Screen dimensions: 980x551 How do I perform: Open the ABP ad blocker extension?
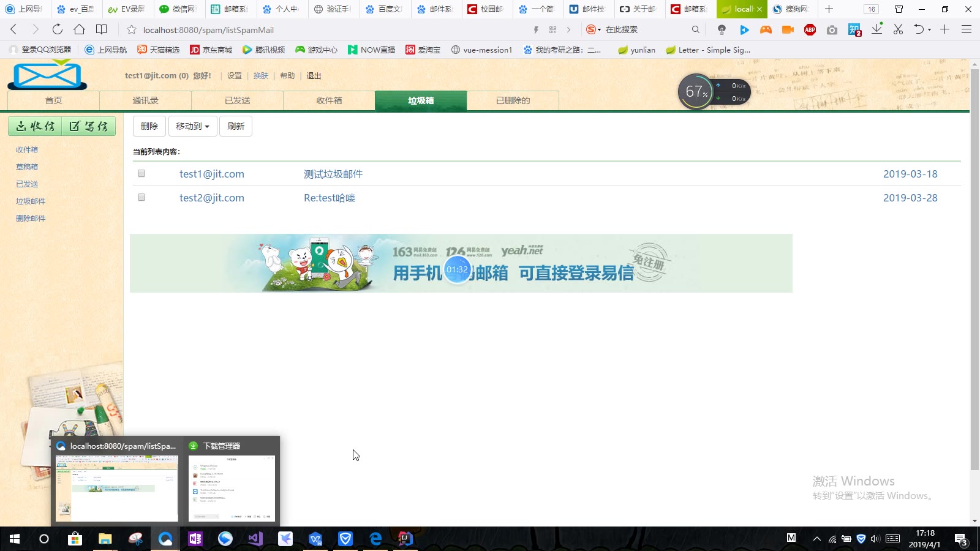tap(810, 29)
